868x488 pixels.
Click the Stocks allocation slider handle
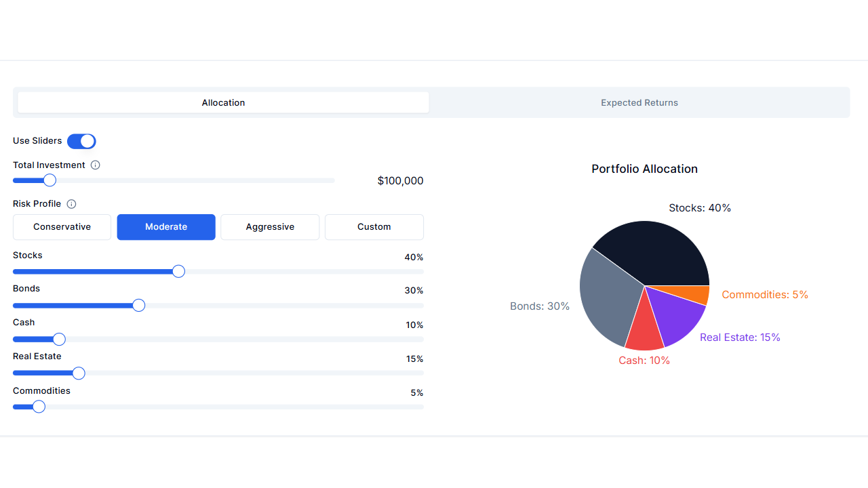coord(178,271)
